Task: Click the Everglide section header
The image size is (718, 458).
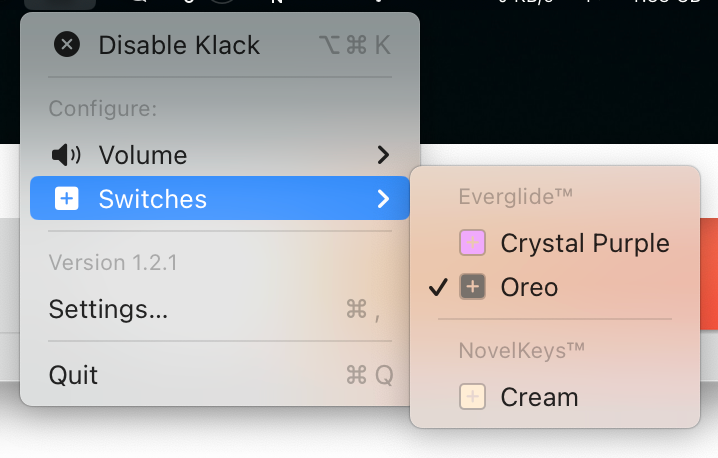Action: pos(515,197)
